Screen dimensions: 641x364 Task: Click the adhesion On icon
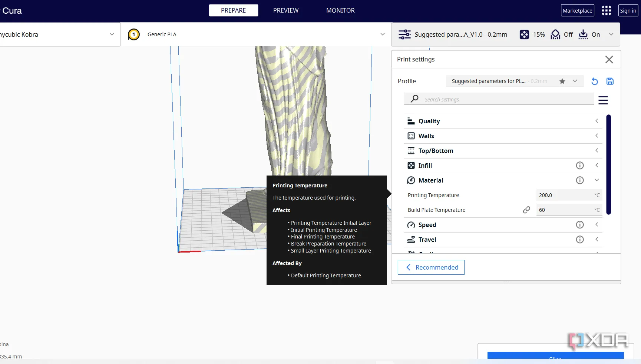coord(583,34)
